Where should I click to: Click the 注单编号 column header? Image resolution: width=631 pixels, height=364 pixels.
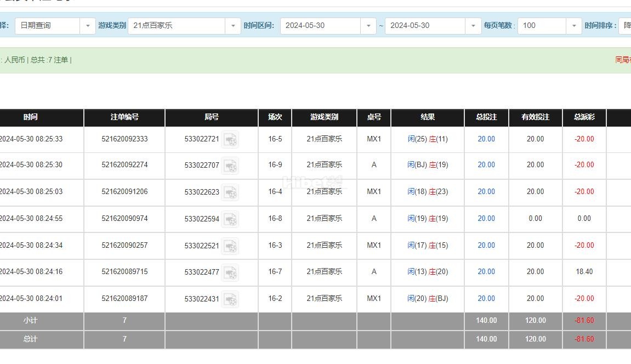click(x=124, y=117)
